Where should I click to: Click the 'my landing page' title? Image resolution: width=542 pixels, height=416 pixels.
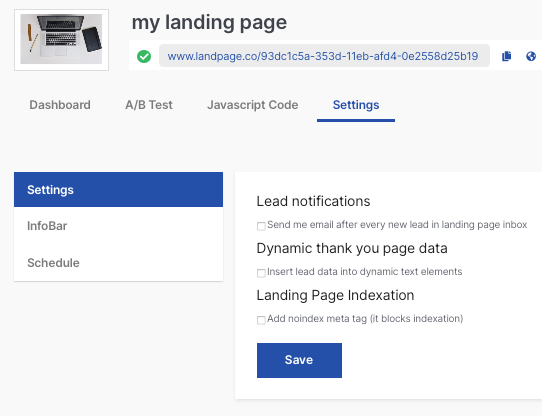pos(209,23)
